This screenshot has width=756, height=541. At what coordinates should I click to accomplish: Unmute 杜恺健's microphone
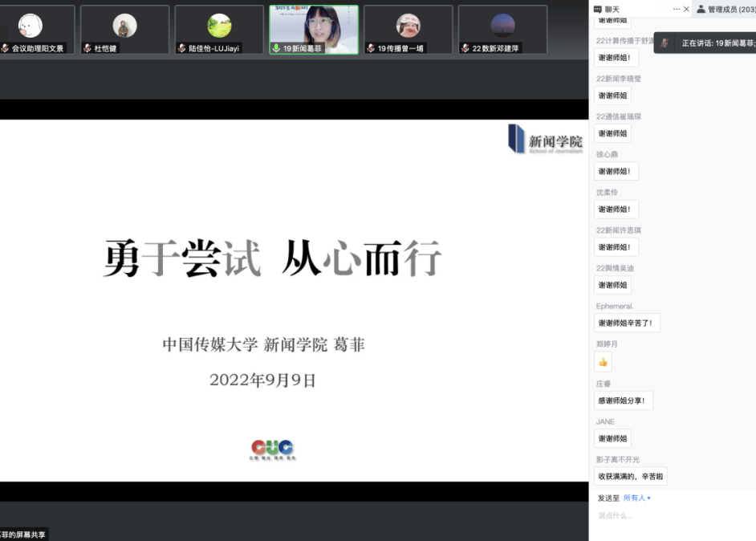coord(87,46)
